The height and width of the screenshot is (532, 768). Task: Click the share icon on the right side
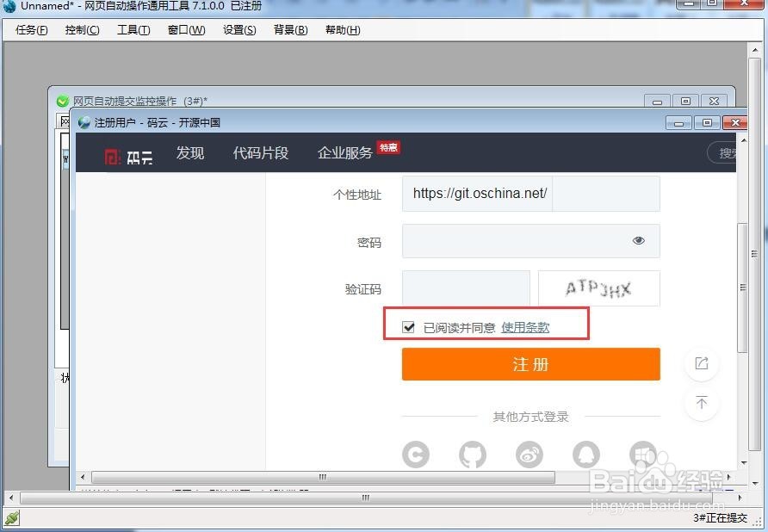point(701,364)
